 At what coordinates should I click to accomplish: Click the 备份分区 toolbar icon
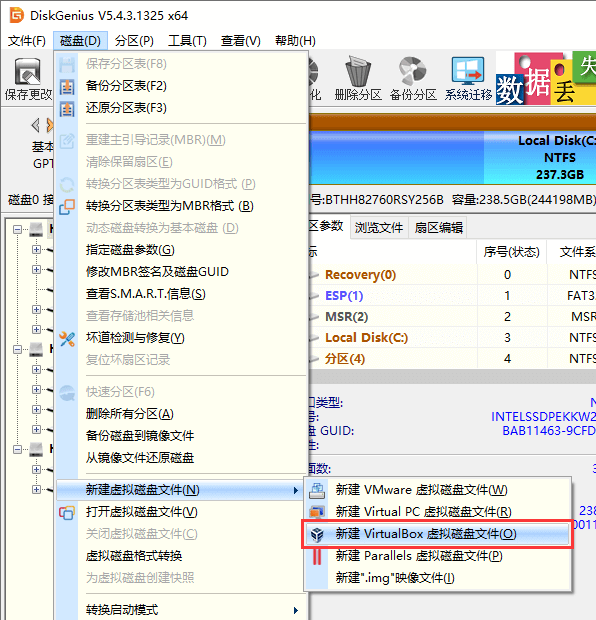tap(412, 71)
